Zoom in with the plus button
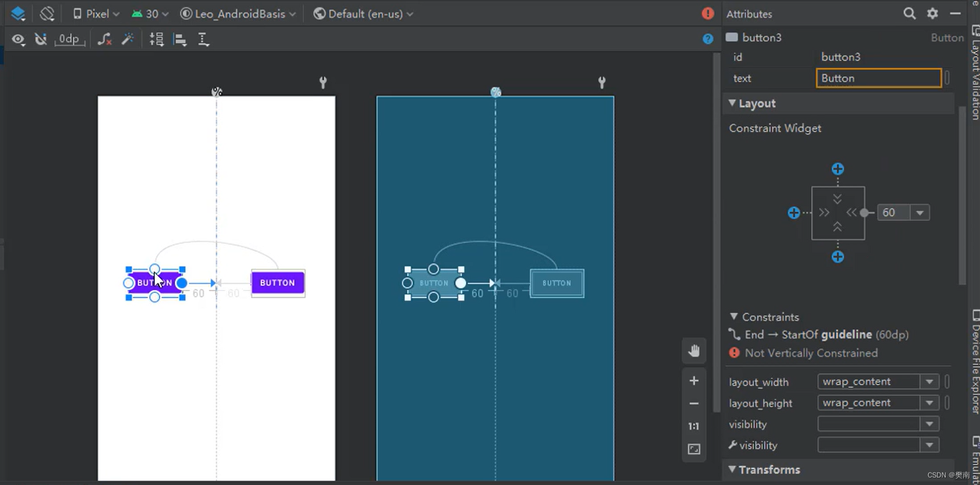The width and height of the screenshot is (980, 485). click(694, 381)
